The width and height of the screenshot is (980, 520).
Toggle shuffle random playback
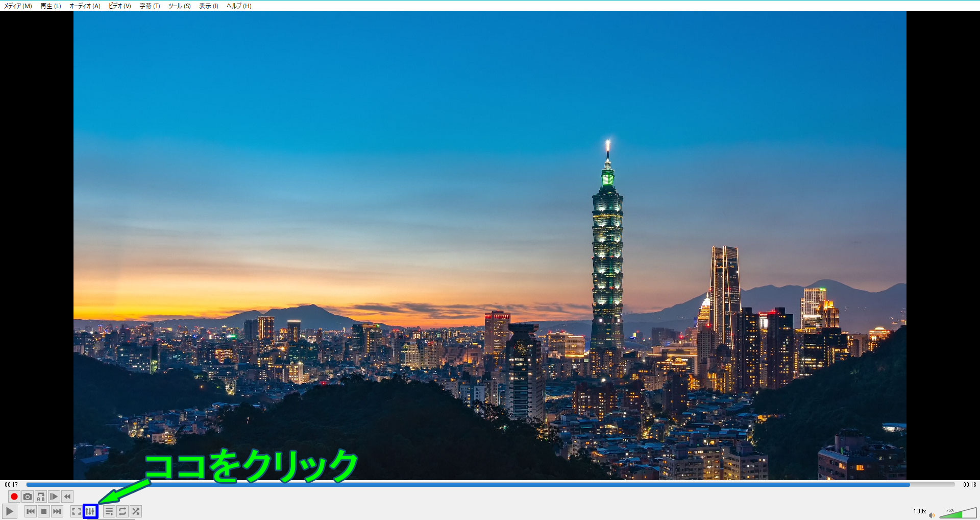point(136,511)
